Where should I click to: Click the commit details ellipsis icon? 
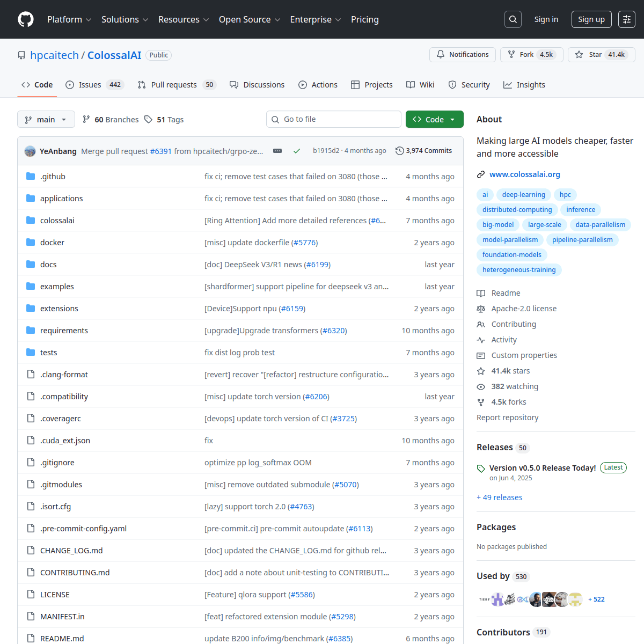click(x=277, y=151)
